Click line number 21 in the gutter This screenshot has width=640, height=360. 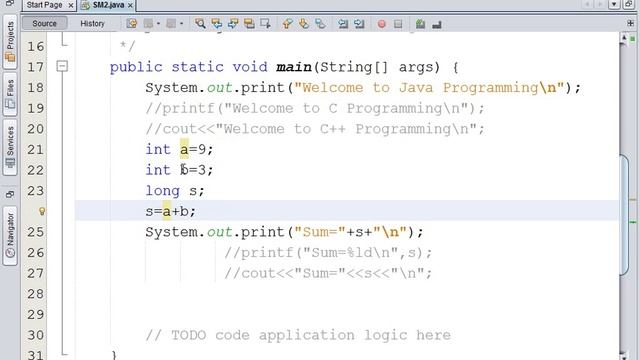click(36, 149)
